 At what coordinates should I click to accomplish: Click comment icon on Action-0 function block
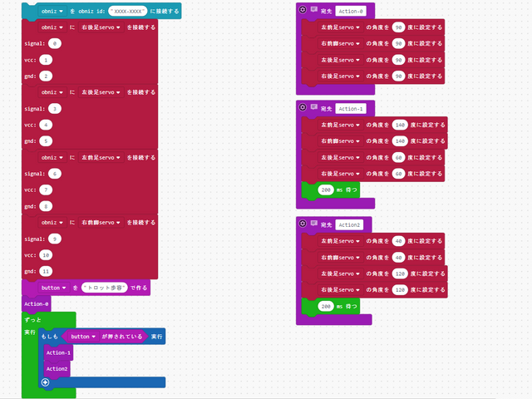coord(313,10)
